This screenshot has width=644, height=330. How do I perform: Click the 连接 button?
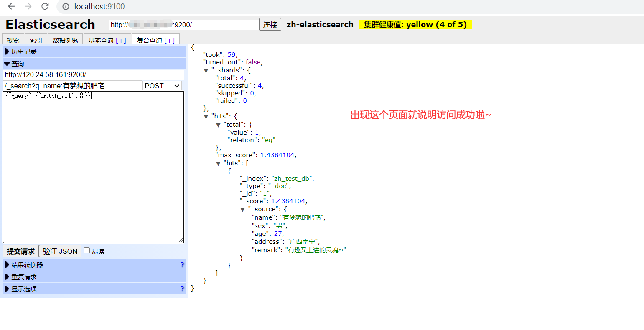(270, 25)
